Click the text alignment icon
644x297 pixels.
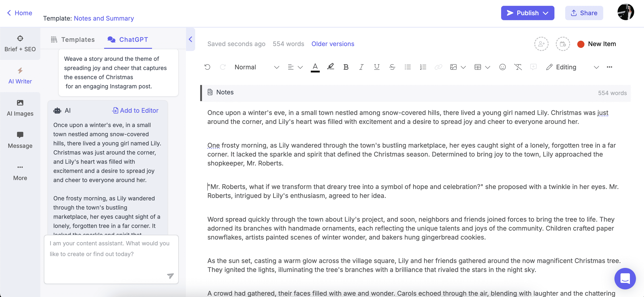[290, 67]
